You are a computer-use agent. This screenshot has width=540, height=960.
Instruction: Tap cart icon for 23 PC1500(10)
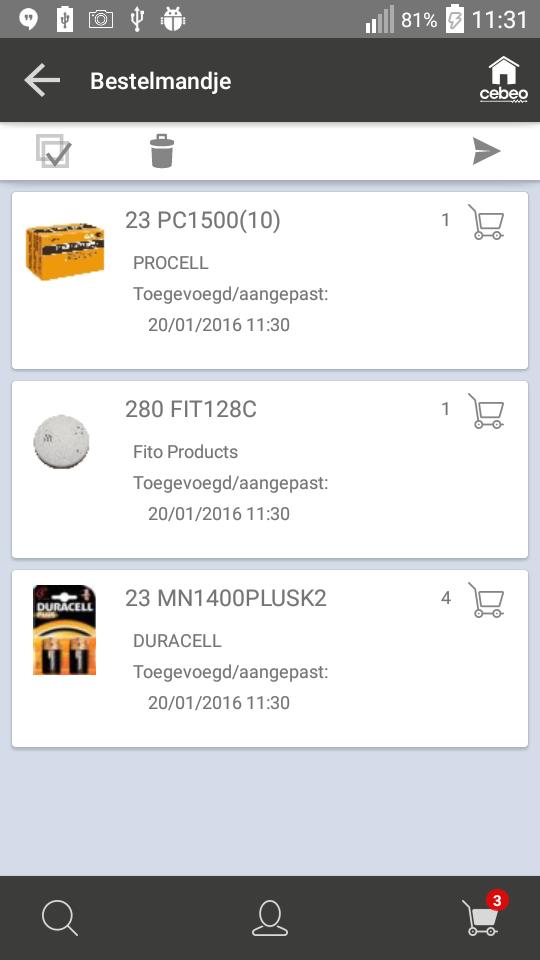487,222
